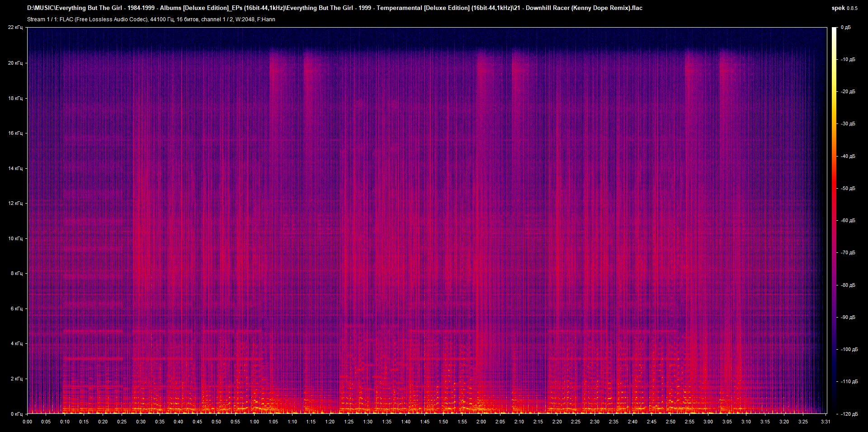Click the '3:31' end time label
This screenshot has width=868, height=432.
coord(826,422)
